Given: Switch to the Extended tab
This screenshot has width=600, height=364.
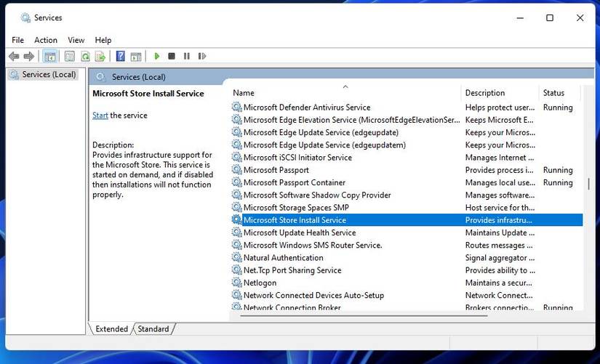Looking at the screenshot, I should (x=111, y=329).
